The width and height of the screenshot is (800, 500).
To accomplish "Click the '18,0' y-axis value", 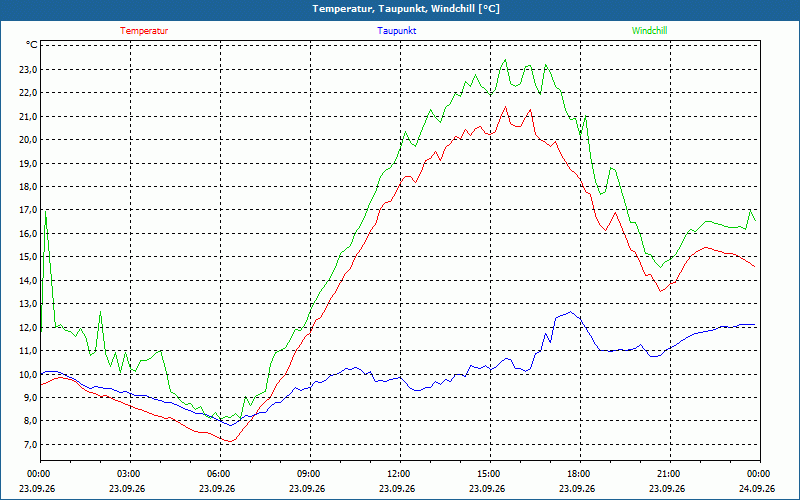I will [x=28, y=187].
